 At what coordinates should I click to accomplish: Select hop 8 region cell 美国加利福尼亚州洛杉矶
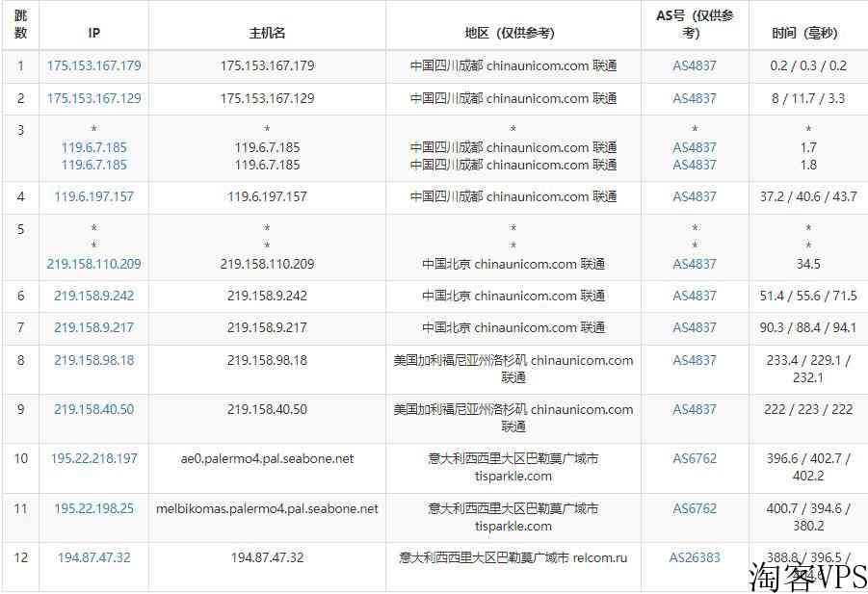coord(513,369)
